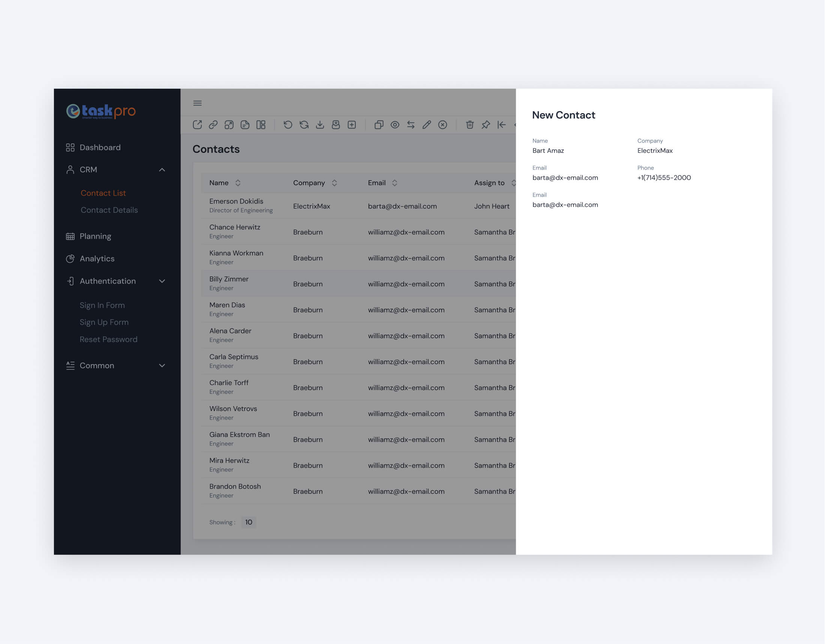
Task: Toggle the swap direction icon
Action: (x=411, y=125)
